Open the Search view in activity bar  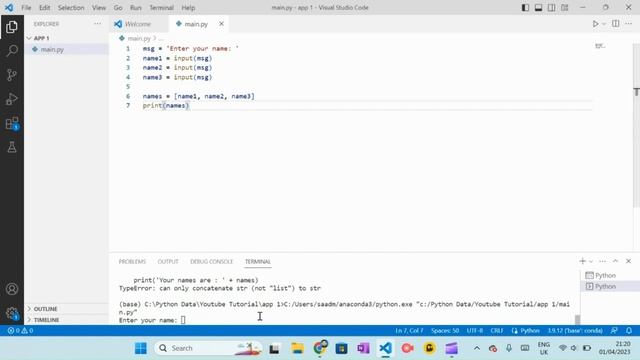12,51
